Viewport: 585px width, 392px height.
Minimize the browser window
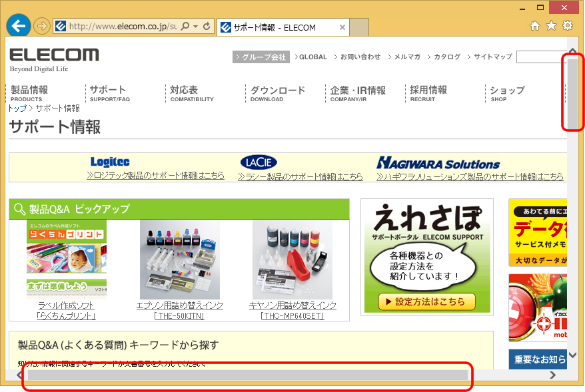coord(522,8)
